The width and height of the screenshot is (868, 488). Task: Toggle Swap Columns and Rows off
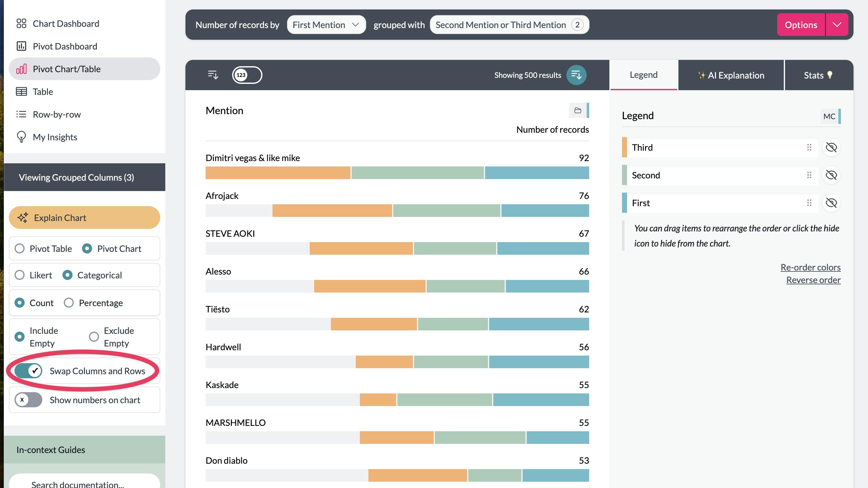(x=29, y=371)
